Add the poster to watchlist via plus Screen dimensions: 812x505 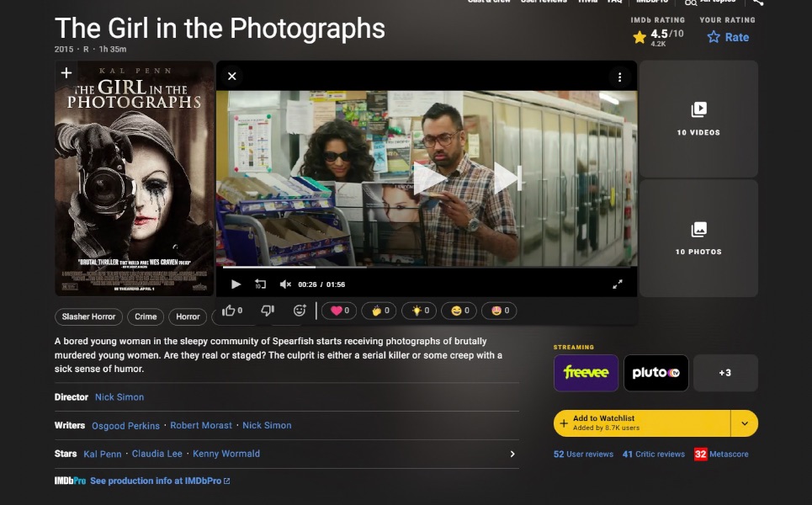[66, 73]
